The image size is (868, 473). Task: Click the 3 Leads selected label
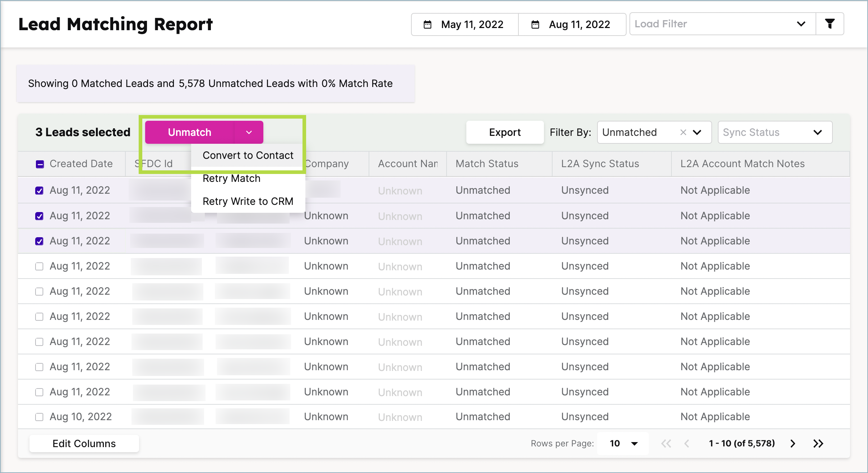(x=83, y=132)
